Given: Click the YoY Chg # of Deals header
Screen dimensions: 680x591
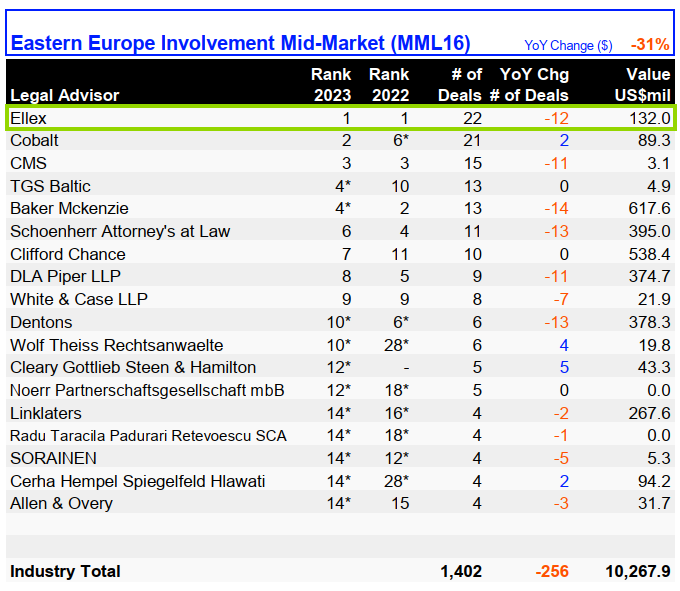Looking at the screenshot, I should point(529,85).
